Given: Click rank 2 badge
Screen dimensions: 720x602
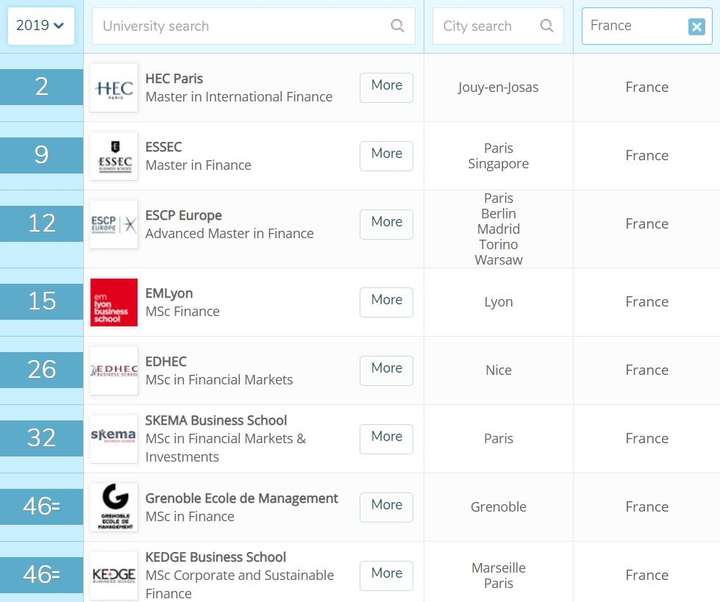Looking at the screenshot, I should pyautogui.click(x=41, y=87).
